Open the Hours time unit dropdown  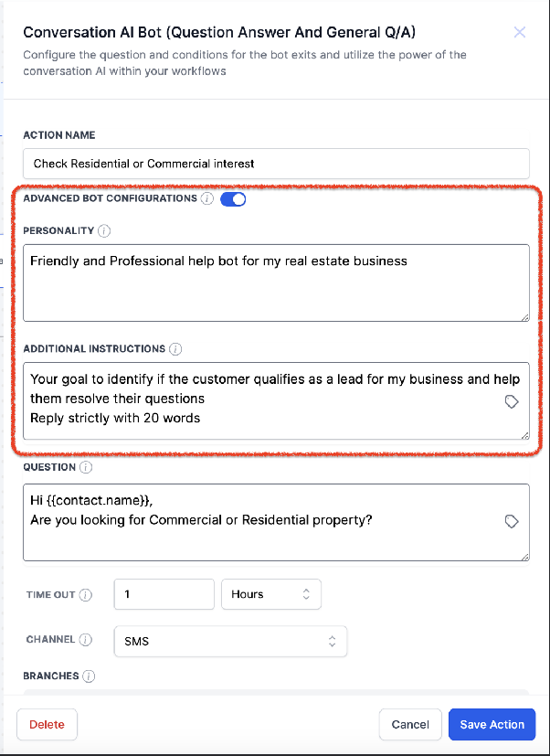point(271,594)
